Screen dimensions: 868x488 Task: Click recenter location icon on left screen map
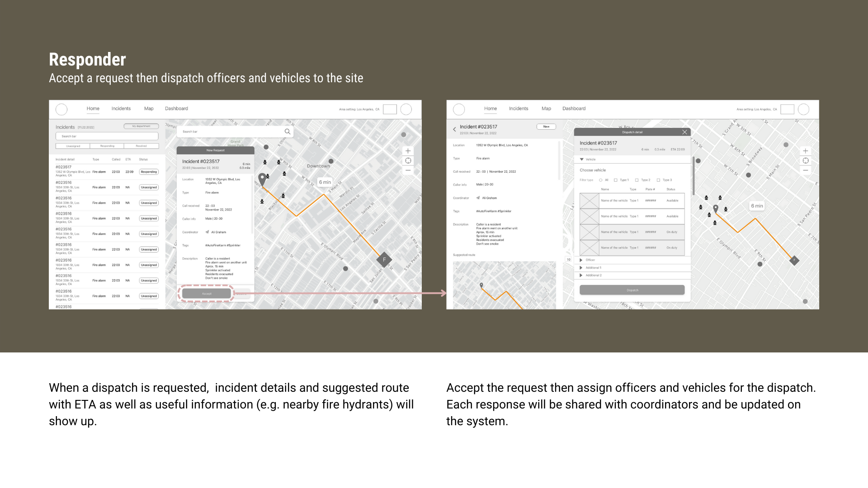tap(408, 161)
